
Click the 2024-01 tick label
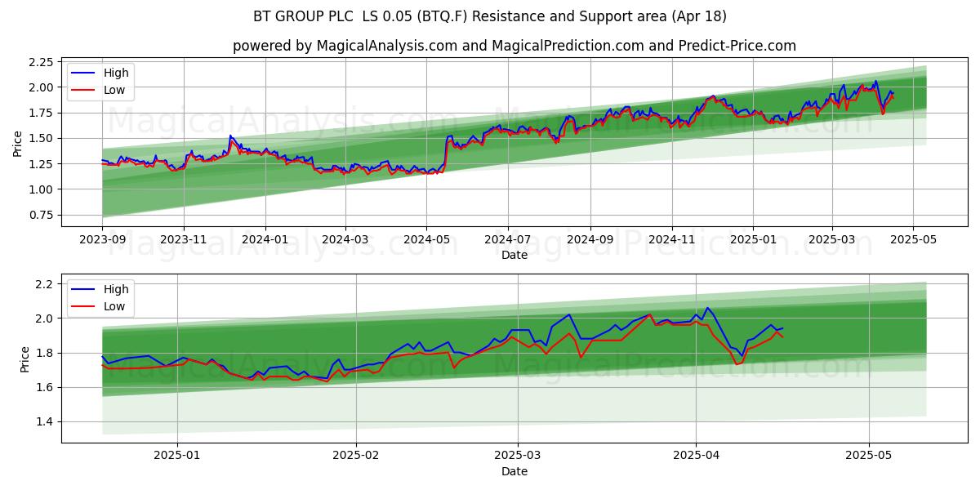click(265, 239)
